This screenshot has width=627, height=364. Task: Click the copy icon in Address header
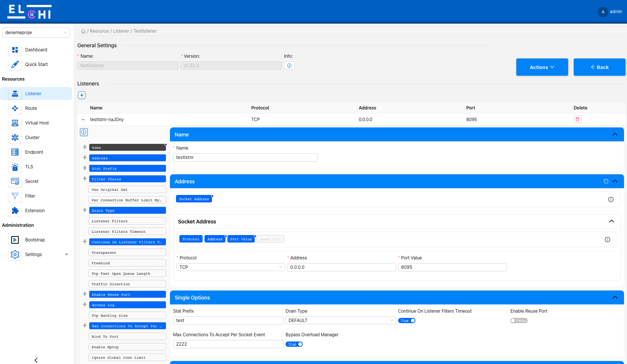click(606, 181)
